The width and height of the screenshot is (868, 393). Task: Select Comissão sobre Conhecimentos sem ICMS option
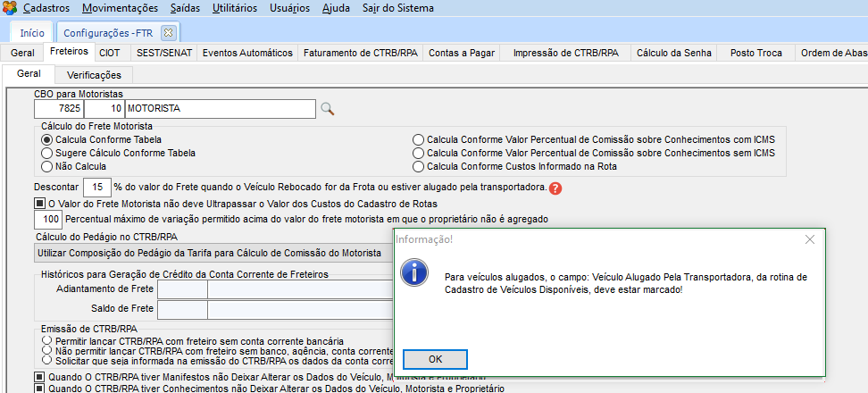(x=419, y=153)
